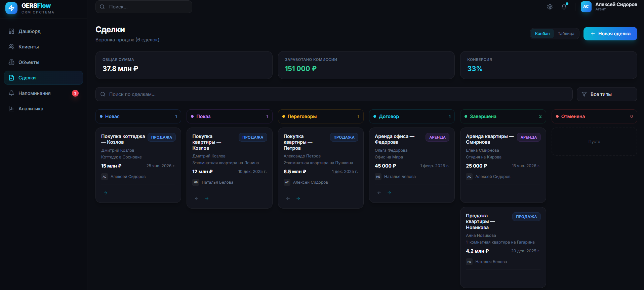Move Козлов cottage deal forward with arrow
The image size is (644, 290).
106,193
